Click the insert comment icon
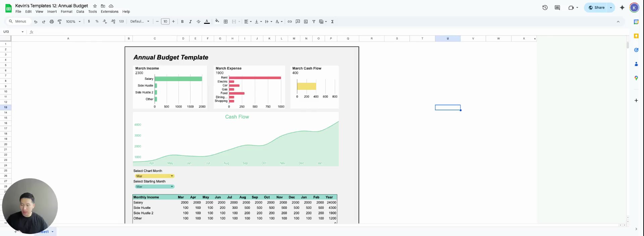 298,21
